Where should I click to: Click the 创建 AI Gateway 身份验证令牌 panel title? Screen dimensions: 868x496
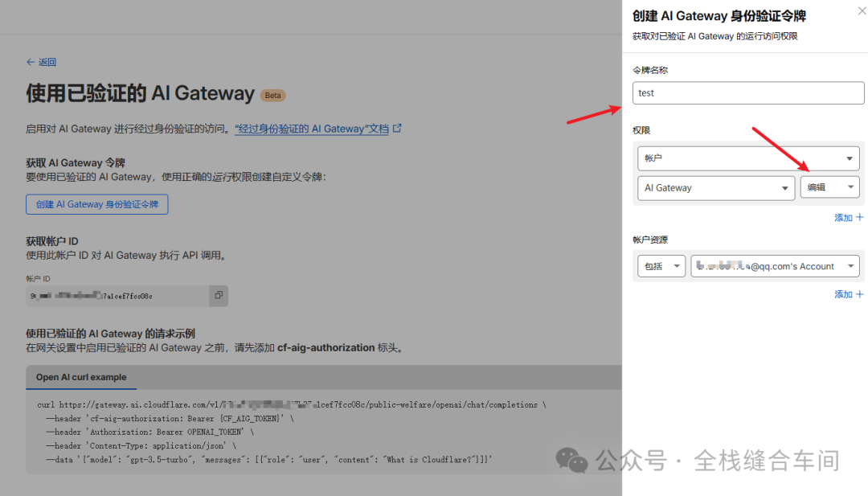click(719, 16)
